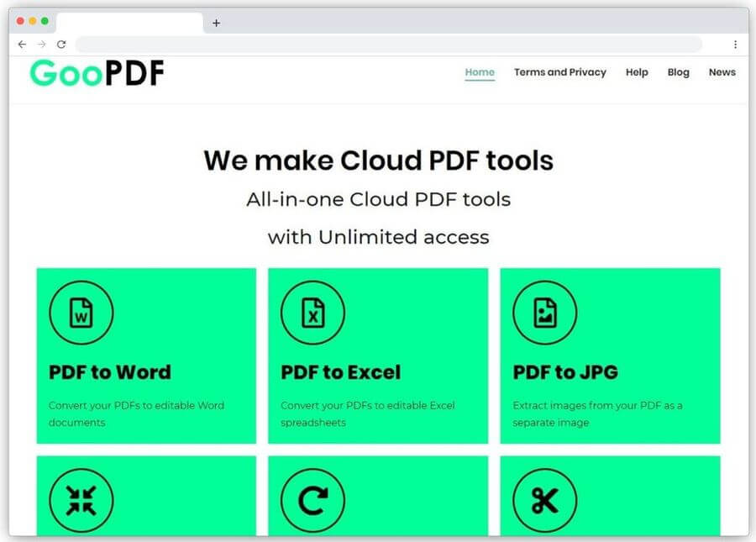Open the Help nav item
Viewport: 756px width, 542px height.
pyautogui.click(x=637, y=72)
